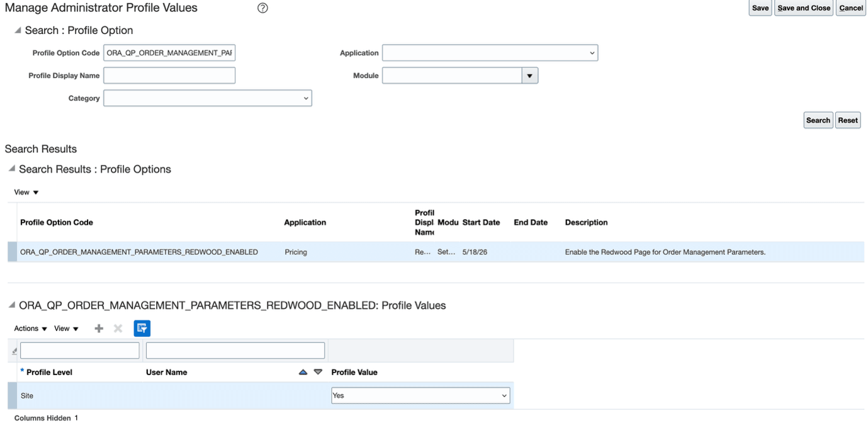868x428 pixels.
Task: Collapse the Profile Values section
Action: [x=11, y=305]
